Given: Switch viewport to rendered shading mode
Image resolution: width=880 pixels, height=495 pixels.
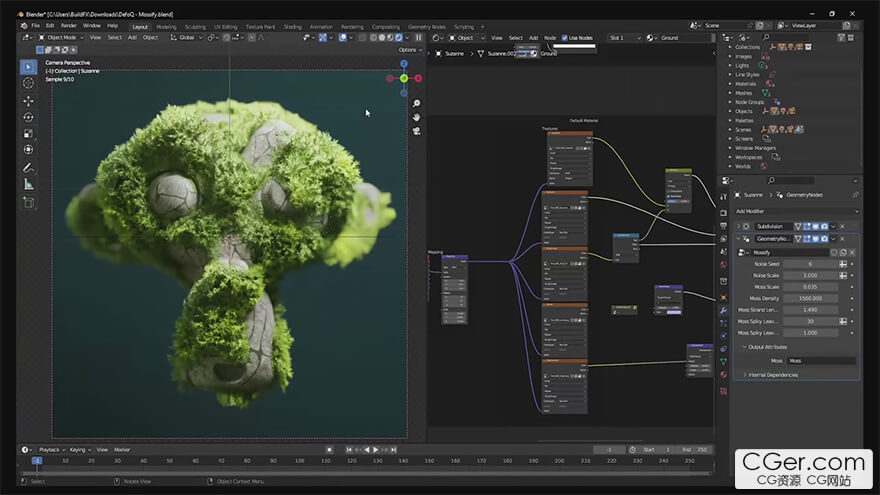Looking at the screenshot, I should tap(398, 38).
